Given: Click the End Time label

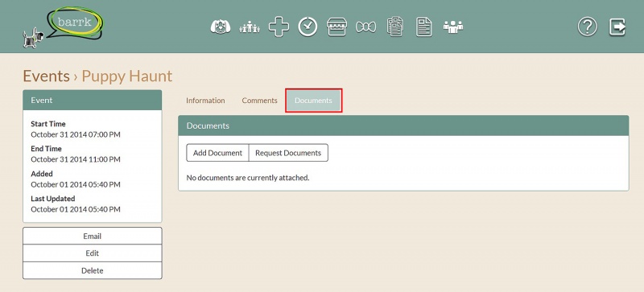Looking at the screenshot, I should click(x=46, y=149).
